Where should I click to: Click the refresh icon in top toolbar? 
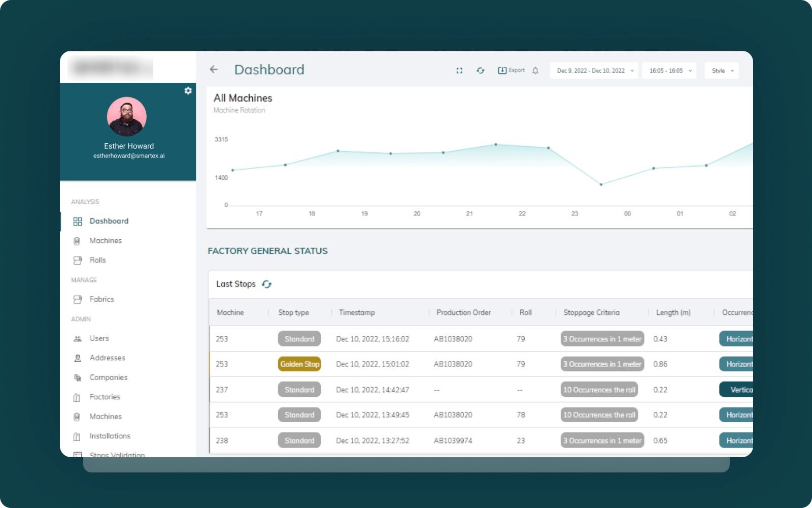pos(480,71)
